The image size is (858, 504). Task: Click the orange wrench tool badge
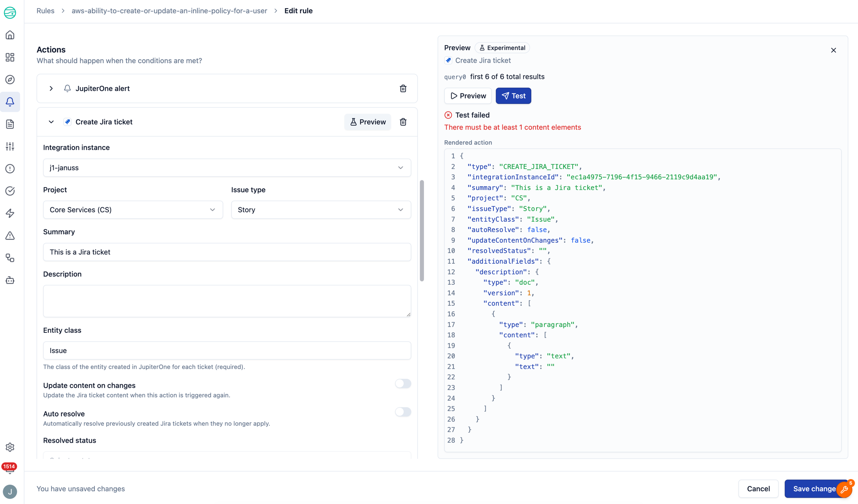click(x=845, y=489)
